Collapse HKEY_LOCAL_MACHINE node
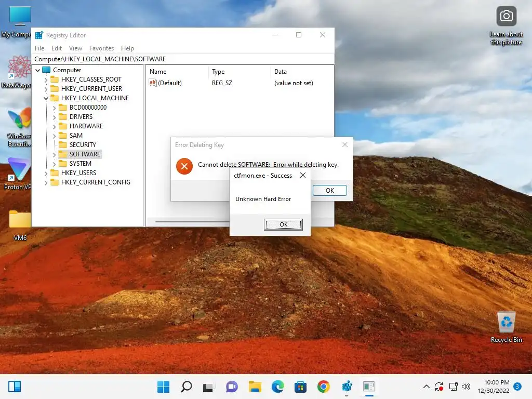The height and width of the screenshot is (399, 532). coord(46,98)
